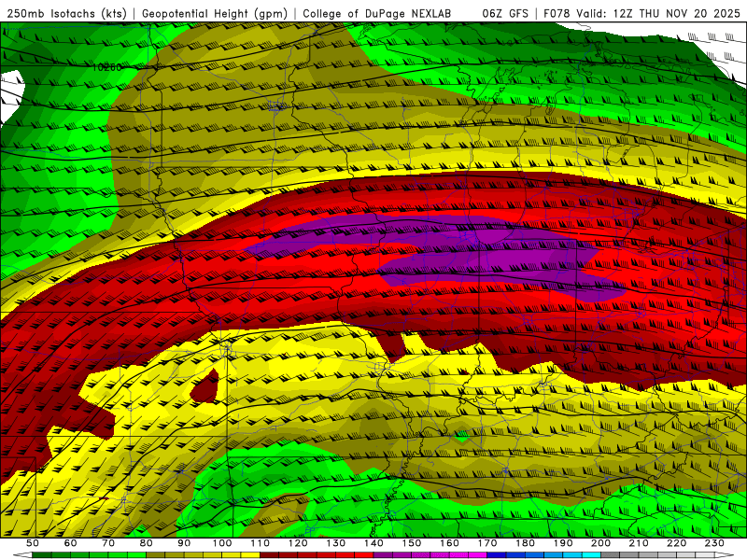Click the 170 kts legend value
This screenshot has height=560, width=747.
(487, 543)
